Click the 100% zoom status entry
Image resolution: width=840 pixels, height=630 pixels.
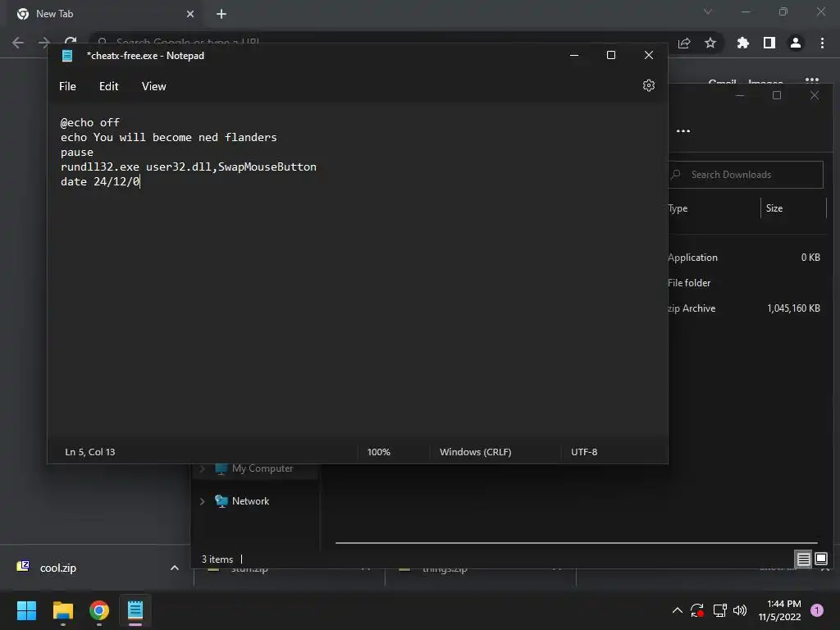click(x=379, y=452)
